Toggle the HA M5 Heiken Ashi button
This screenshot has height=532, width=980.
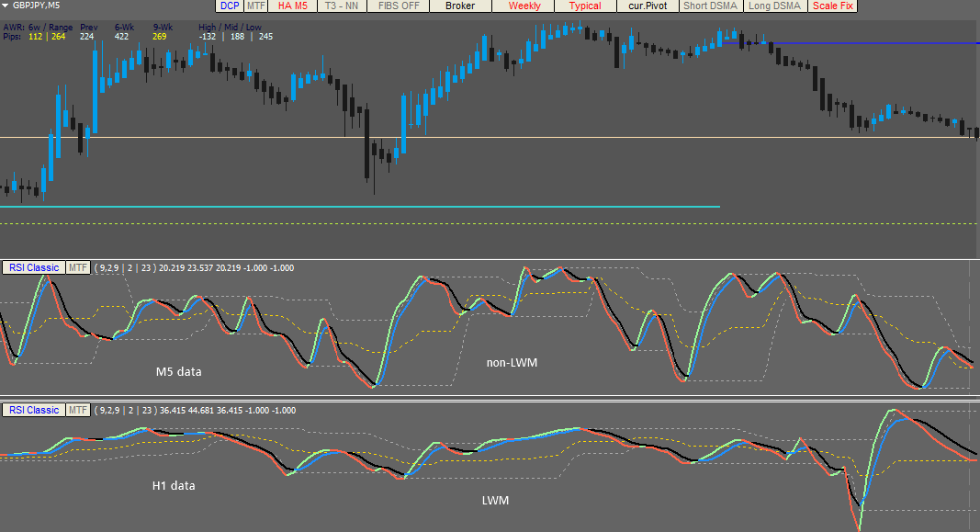click(292, 6)
